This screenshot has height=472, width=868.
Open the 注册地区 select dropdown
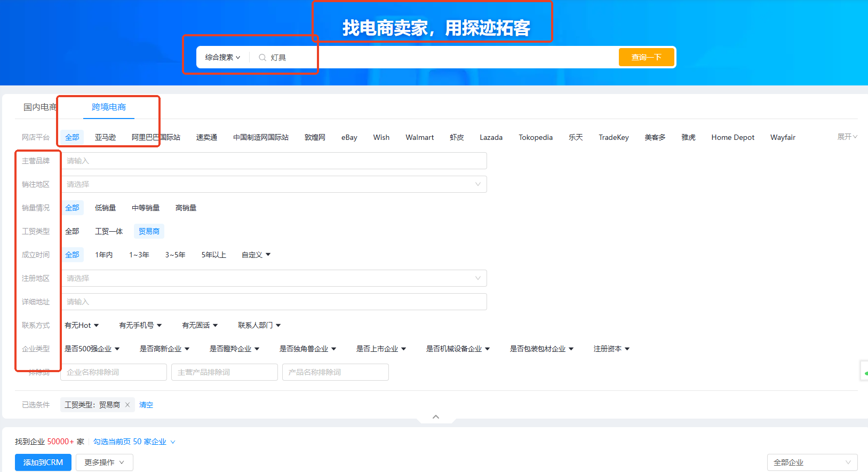[x=274, y=278]
